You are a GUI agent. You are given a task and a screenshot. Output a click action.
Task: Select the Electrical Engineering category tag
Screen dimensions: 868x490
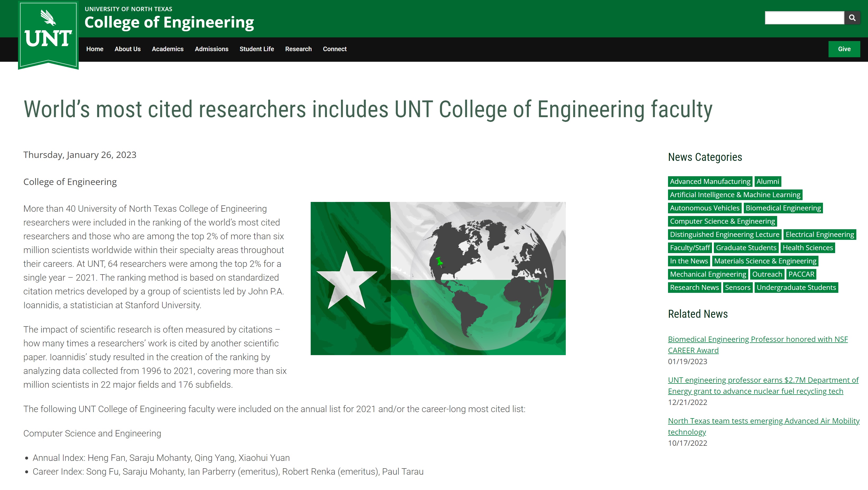[820, 234]
